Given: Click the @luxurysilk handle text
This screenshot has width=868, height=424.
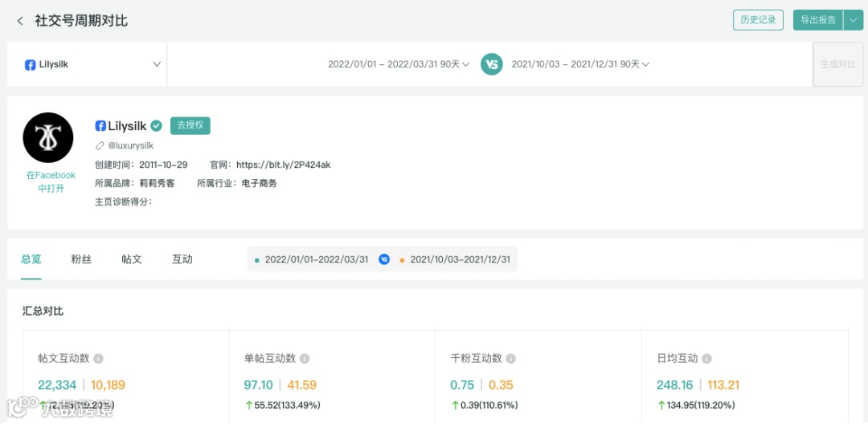Looking at the screenshot, I should [131, 146].
